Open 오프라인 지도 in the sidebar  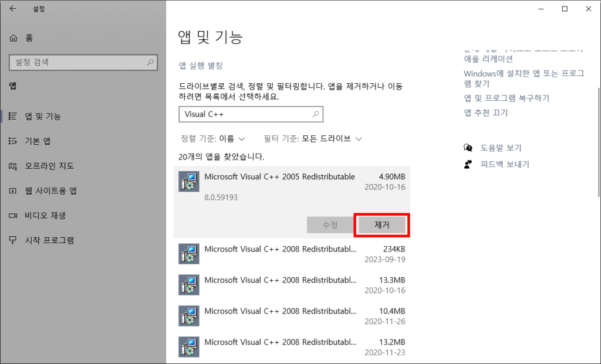click(x=49, y=166)
